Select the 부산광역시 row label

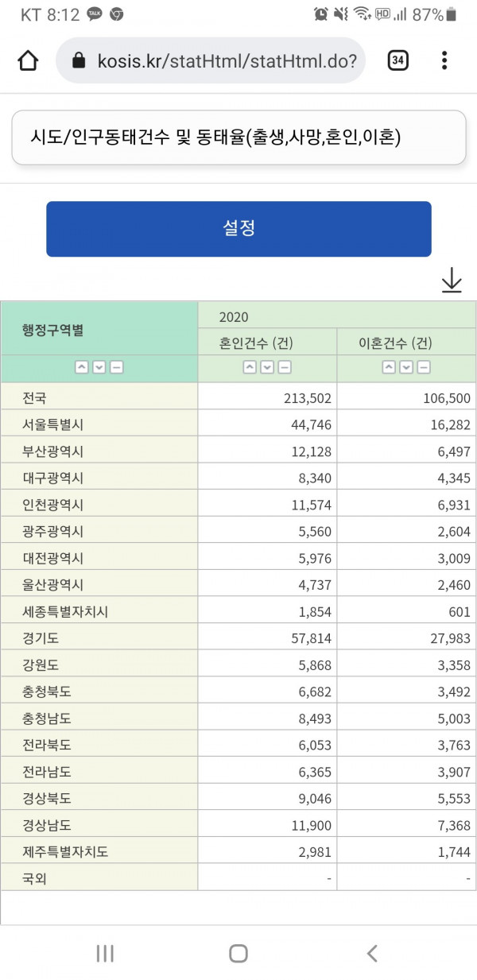point(99,450)
